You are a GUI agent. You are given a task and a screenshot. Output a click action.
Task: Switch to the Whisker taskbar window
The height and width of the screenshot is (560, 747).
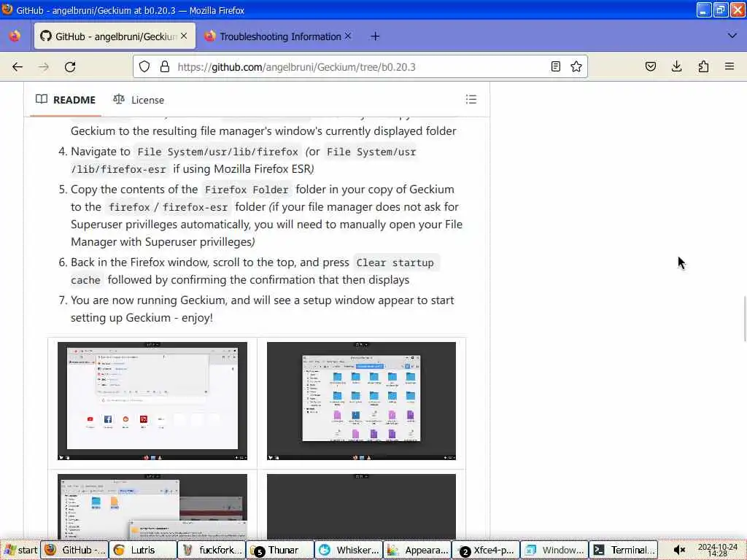348,550
